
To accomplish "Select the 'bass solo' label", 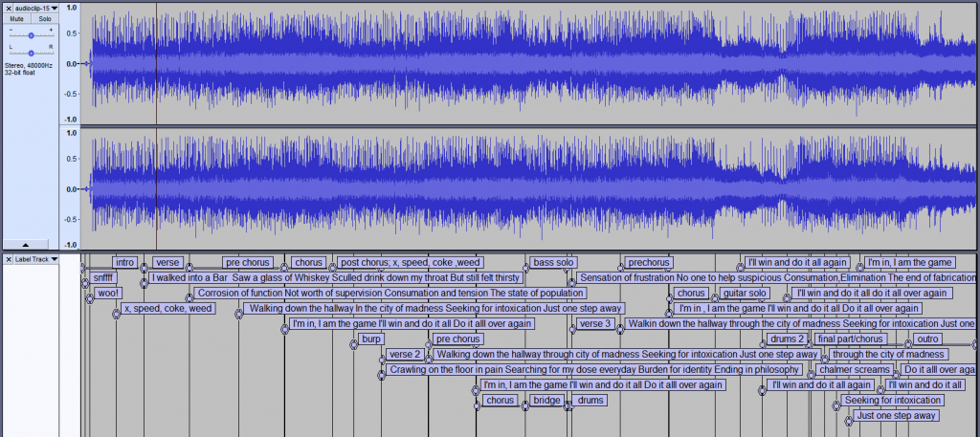I will pos(553,262).
